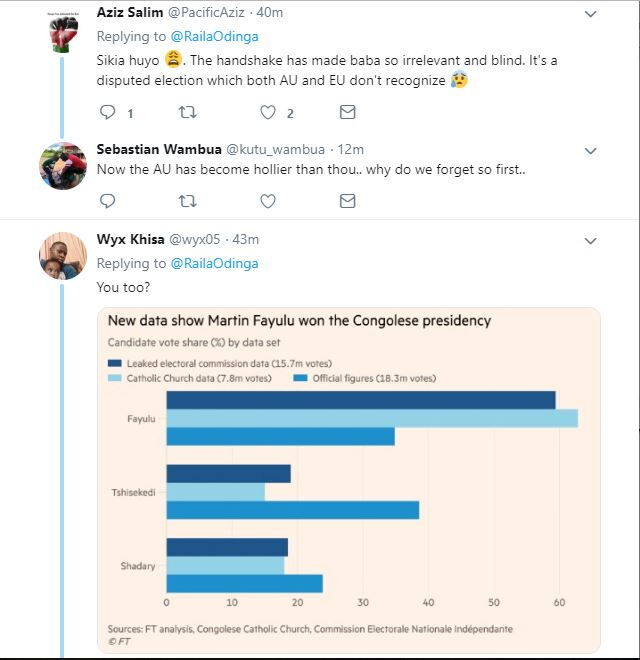Open Aziz Salim's profile avatar
The width and height of the screenshot is (640, 660).
63,34
